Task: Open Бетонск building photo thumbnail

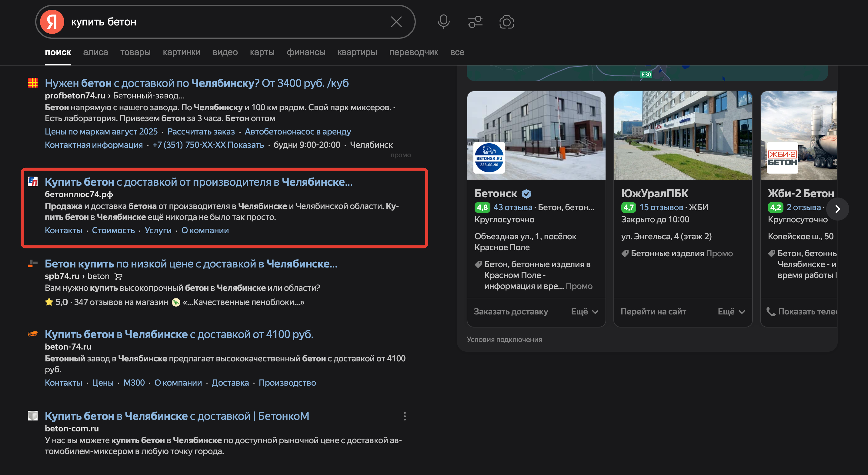Action: tap(536, 135)
